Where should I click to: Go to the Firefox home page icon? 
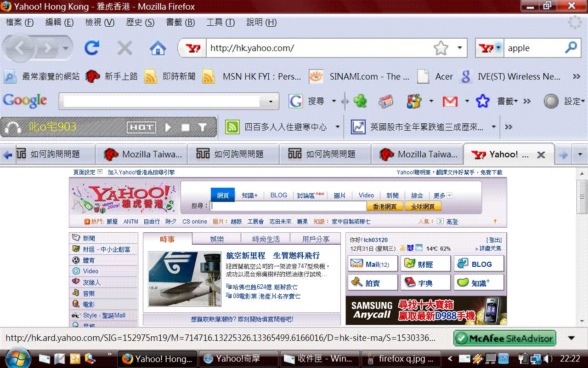[158, 48]
